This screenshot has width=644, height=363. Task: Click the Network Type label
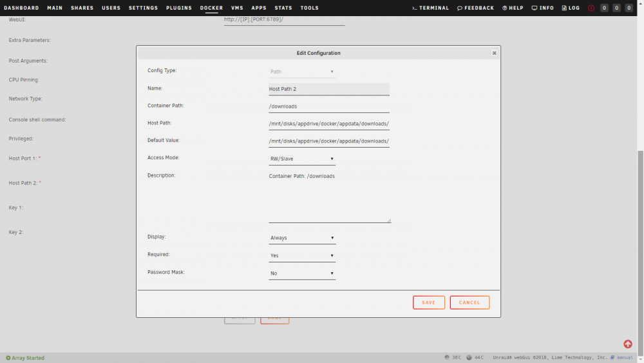click(x=26, y=99)
